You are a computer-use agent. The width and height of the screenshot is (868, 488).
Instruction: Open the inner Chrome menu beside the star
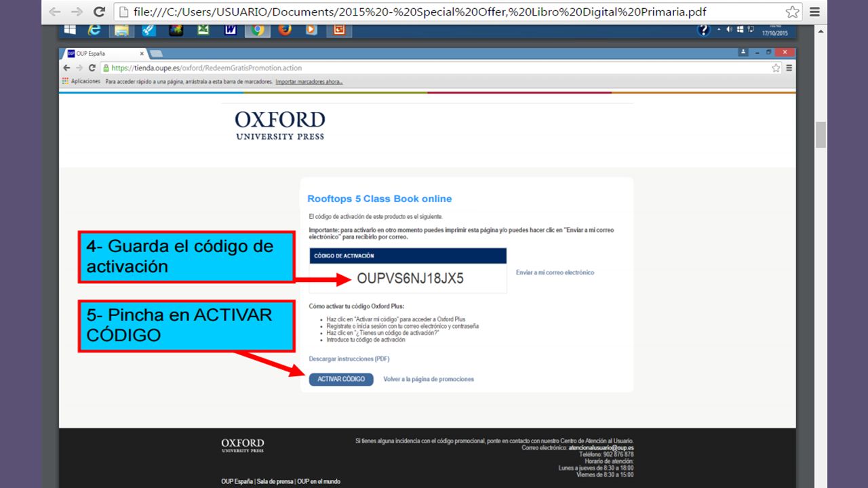[789, 68]
